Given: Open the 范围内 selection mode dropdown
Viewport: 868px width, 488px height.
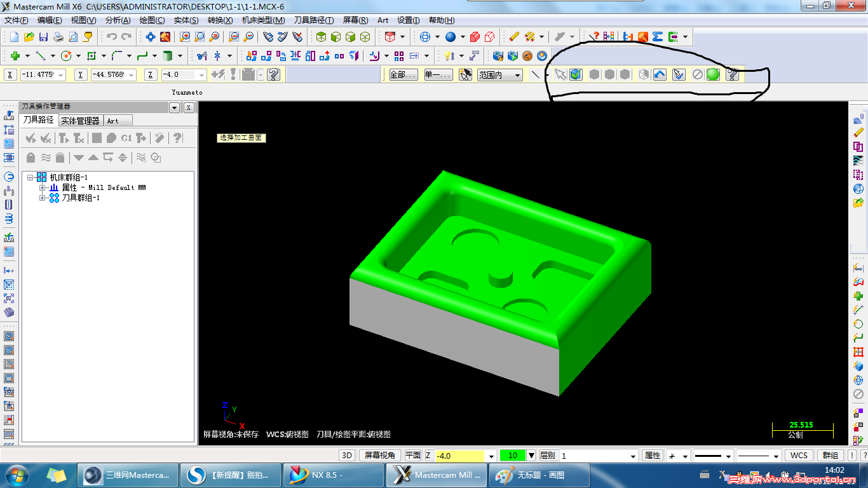Looking at the screenshot, I should 518,75.
